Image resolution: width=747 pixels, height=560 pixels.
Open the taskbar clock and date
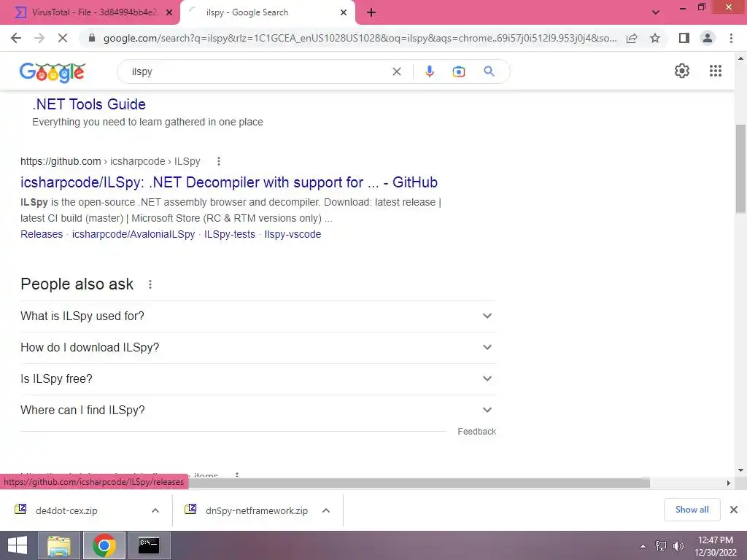[x=716, y=546]
